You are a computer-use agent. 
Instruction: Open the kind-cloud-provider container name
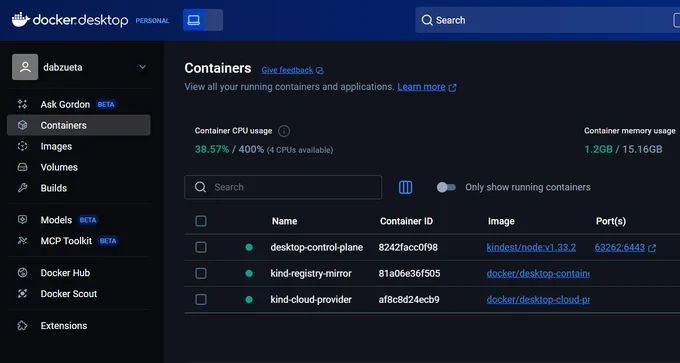tap(311, 300)
